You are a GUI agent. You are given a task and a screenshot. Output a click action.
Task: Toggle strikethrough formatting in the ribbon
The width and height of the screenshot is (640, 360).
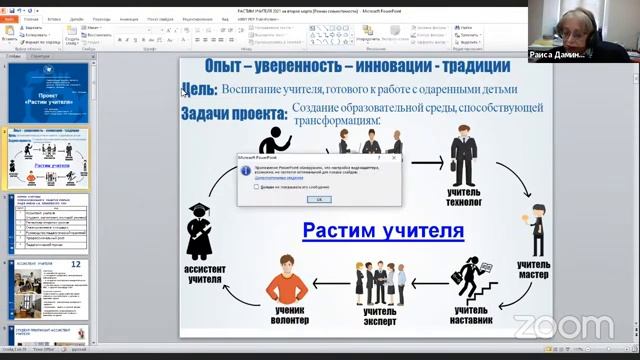[151, 40]
